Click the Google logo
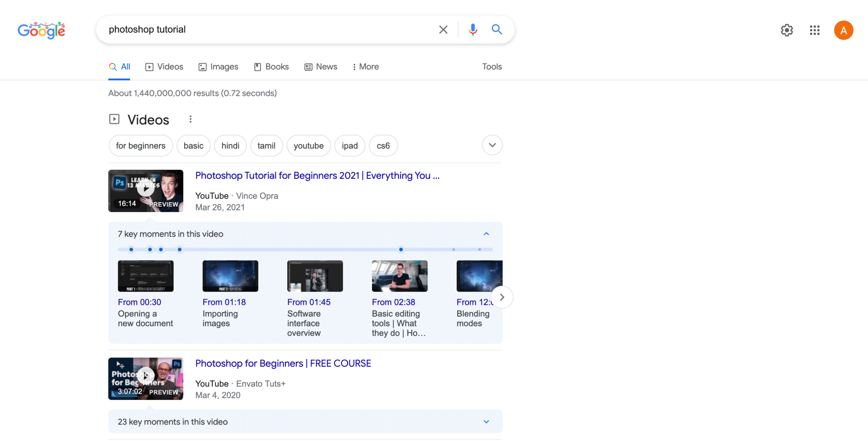Viewport: 868px width, 441px height. [x=41, y=30]
